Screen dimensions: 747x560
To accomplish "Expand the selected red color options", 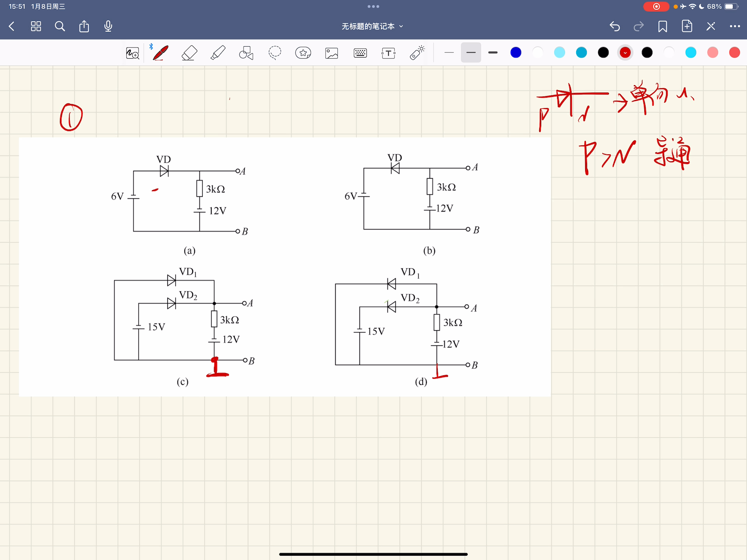I will coord(625,52).
